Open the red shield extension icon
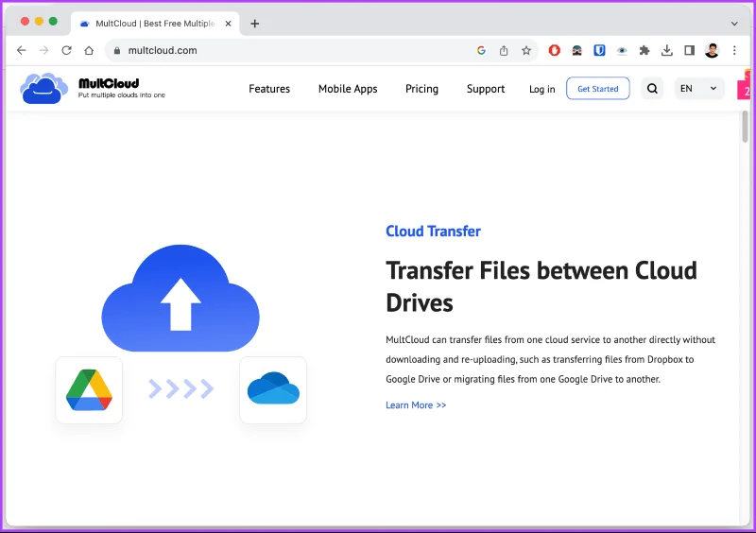Viewport: 756px width, 533px height. click(555, 50)
